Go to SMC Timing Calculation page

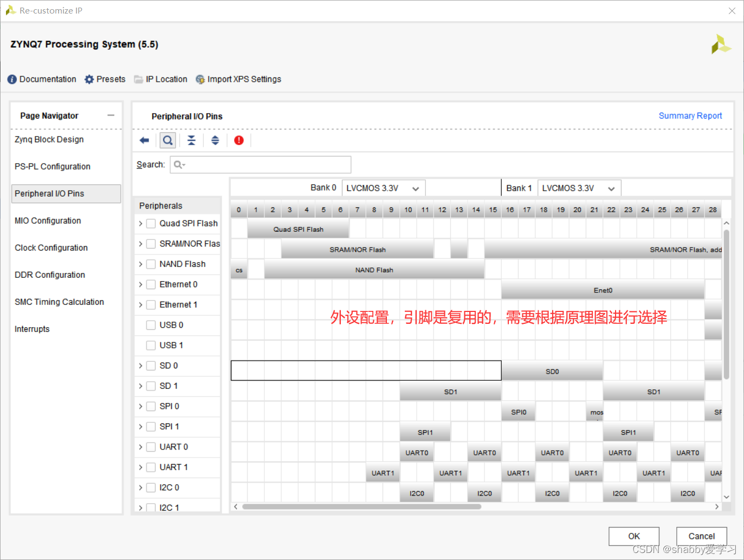[x=59, y=302]
